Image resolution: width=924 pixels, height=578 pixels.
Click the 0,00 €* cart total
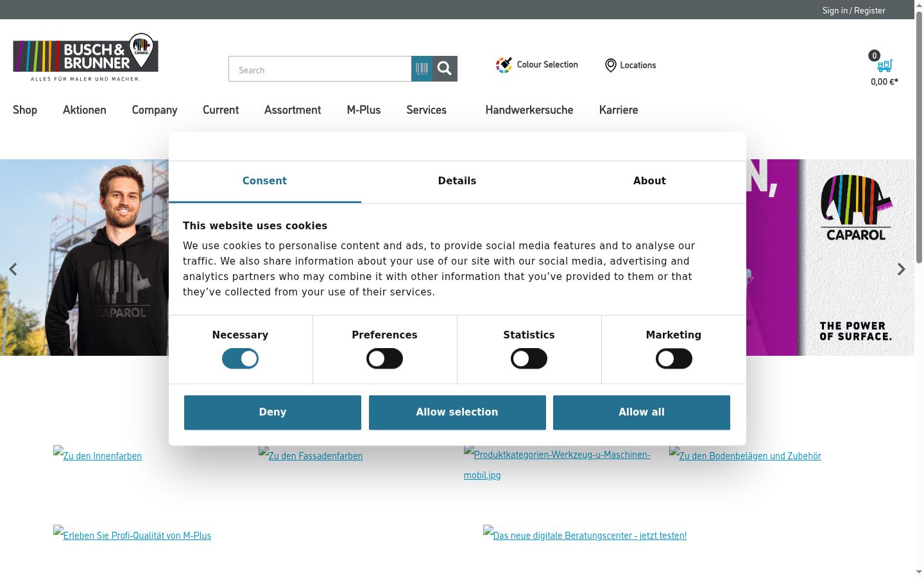coord(884,82)
